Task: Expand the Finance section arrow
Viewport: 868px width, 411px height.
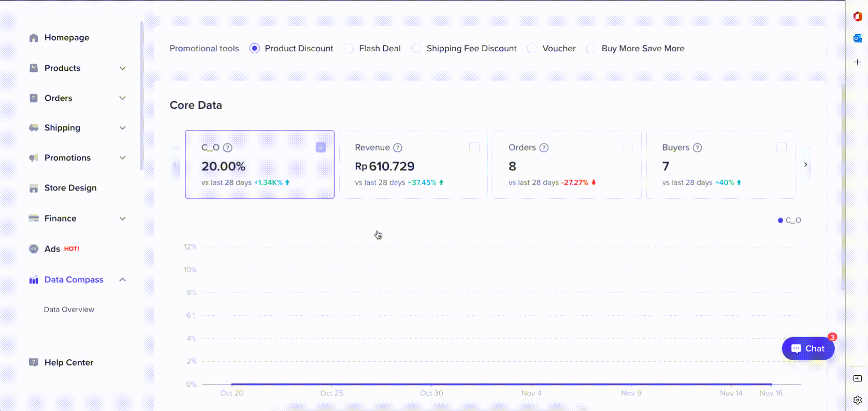Action: [x=123, y=218]
